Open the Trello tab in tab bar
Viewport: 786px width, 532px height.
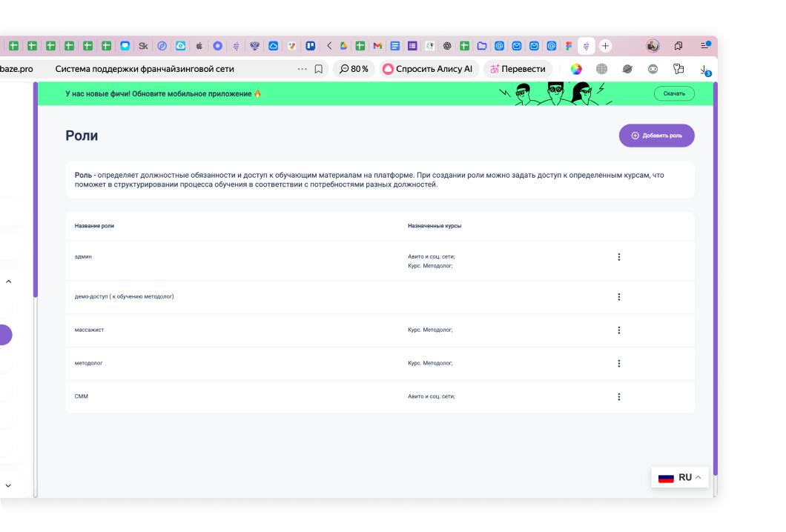[311, 46]
